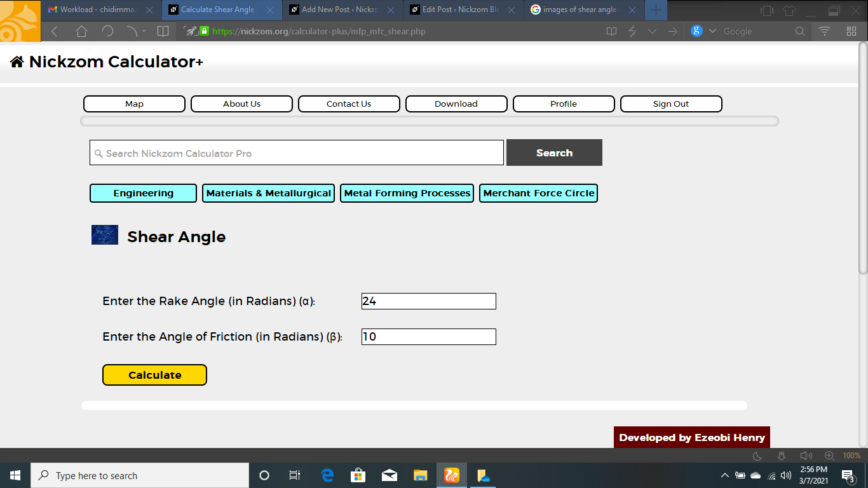Viewport: 868px width, 488px height.
Task: Open Materials & Metallurgical breadcrumb
Action: (x=268, y=193)
